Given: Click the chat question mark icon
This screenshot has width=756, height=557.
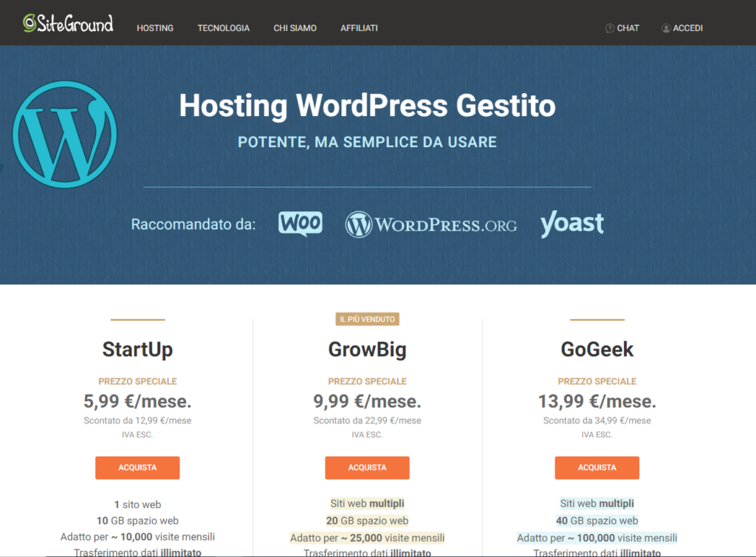Looking at the screenshot, I should (609, 28).
